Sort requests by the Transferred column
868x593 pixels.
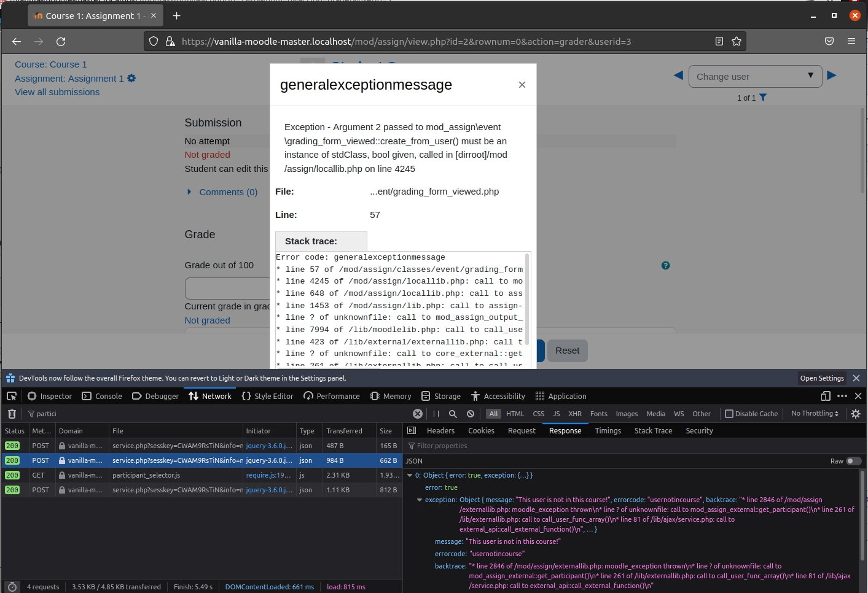[x=350, y=431]
